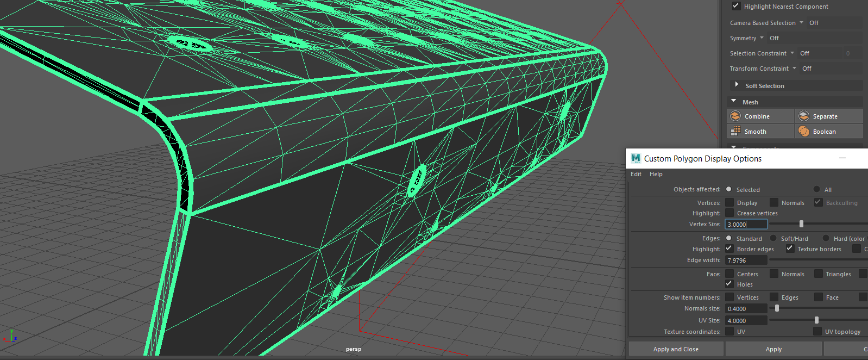
Task: Enable show item numbers for Edges
Action: (x=774, y=297)
